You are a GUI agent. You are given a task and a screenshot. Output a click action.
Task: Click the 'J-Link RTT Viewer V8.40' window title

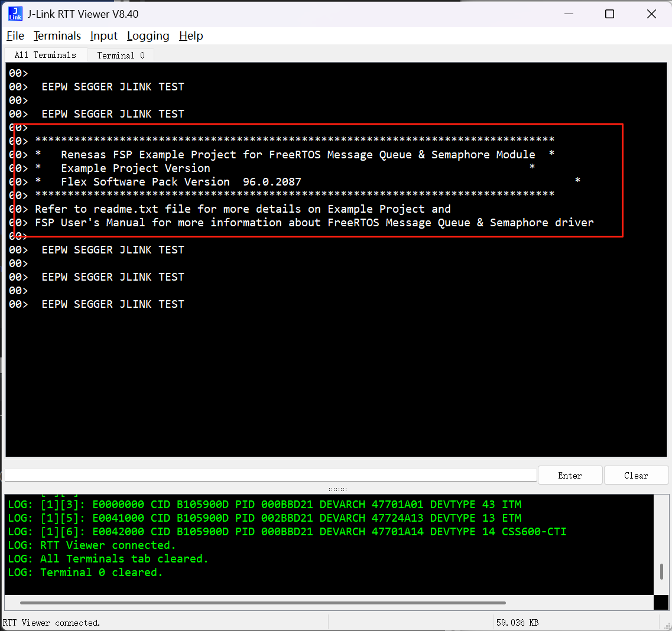[x=83, y=14]
